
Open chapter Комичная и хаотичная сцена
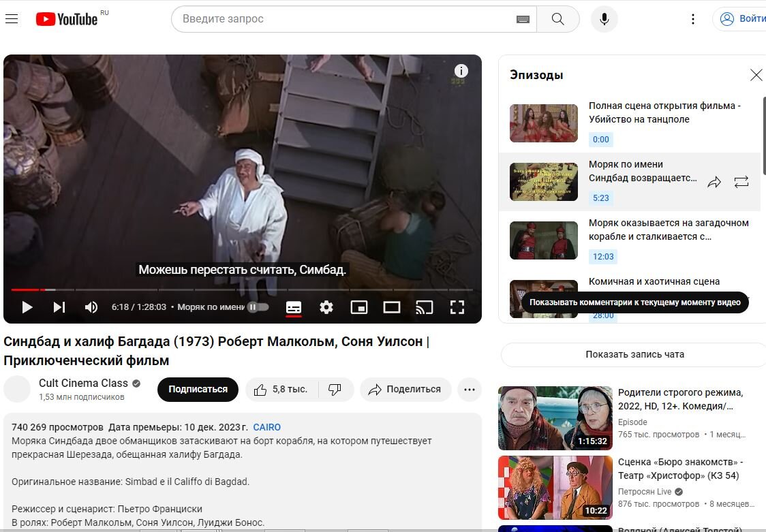(654, 281)
